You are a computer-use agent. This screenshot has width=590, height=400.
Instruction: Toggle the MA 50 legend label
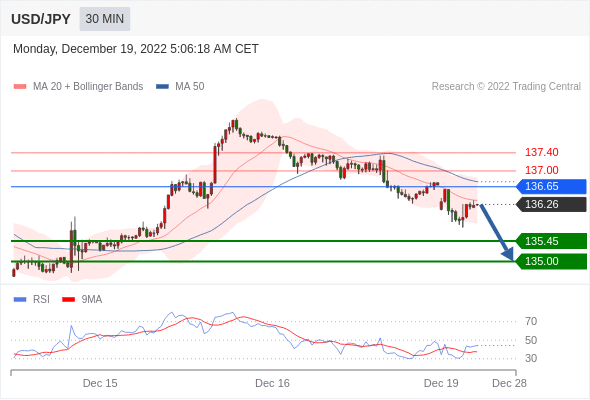pos(190,87)
